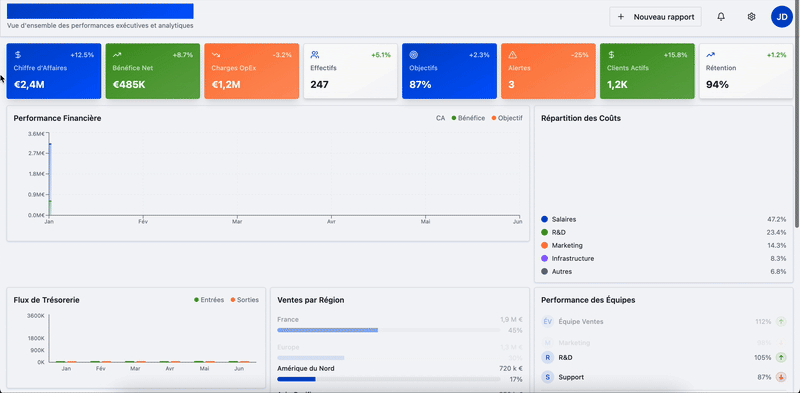Click the Performance Financière chart title
The height and width of the screenshot is (393, 800).
pos(57,118)
